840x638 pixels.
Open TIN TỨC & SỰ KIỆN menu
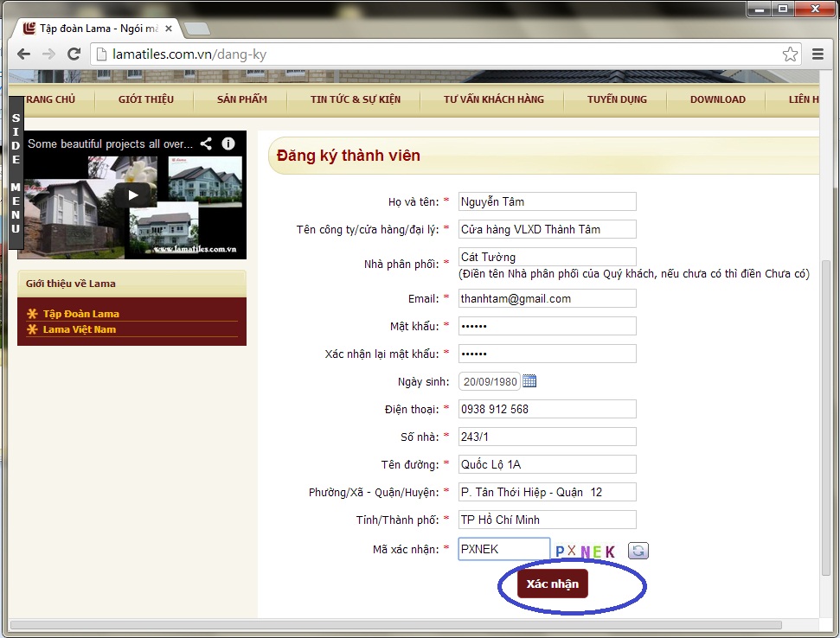coord(356,99)
